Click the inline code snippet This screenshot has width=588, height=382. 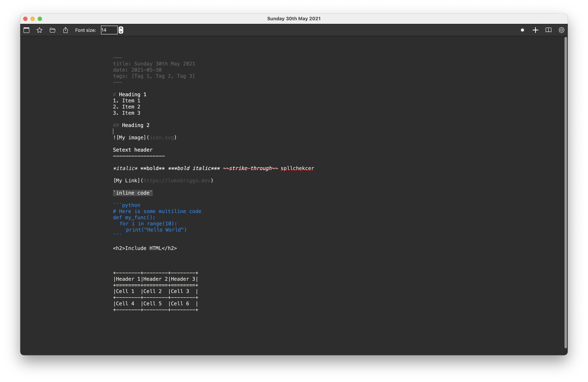(x=133, y=193)
